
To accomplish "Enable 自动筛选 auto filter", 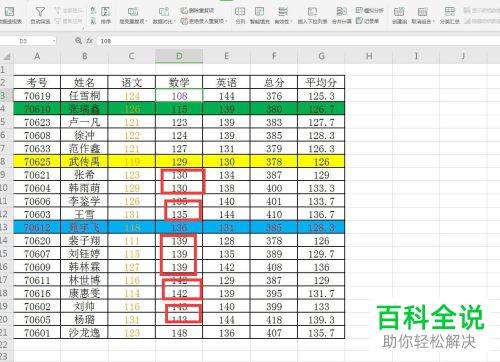I will pos(40,16).
